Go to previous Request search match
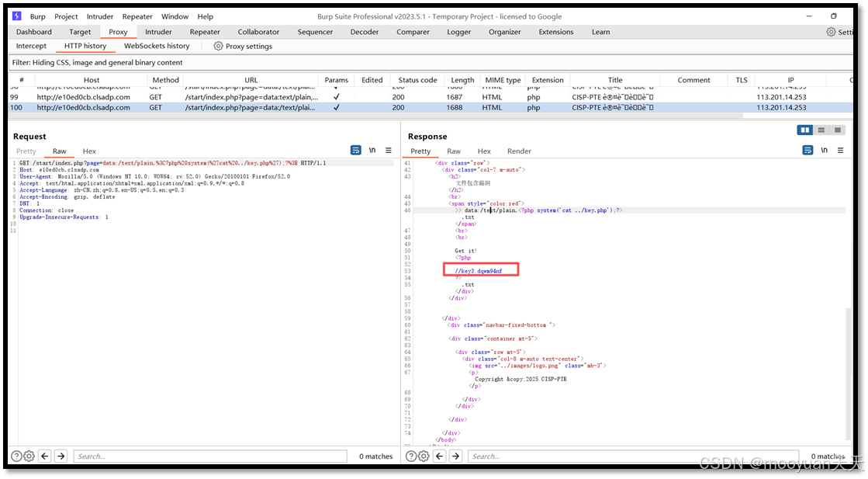The image size is (868, 479). pos(45,456)
